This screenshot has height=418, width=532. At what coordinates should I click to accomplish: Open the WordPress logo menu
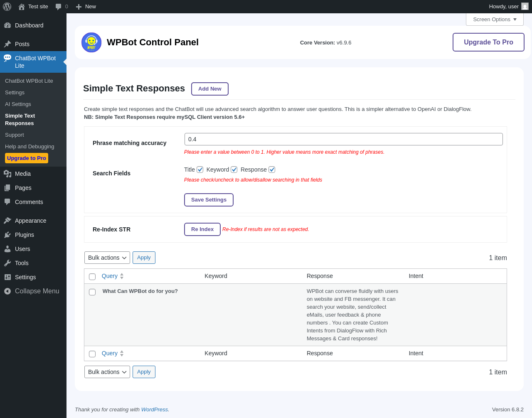pyautogui.click(x=7, y=7)
